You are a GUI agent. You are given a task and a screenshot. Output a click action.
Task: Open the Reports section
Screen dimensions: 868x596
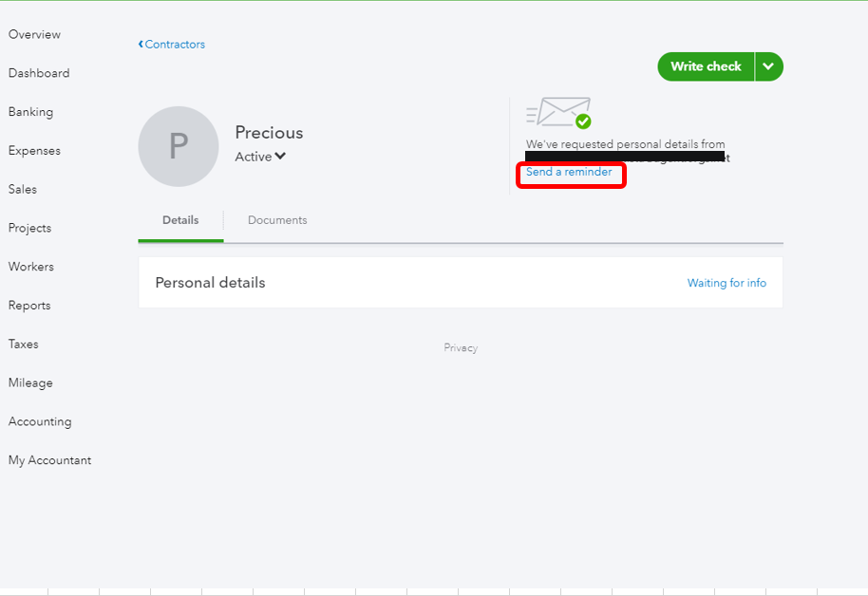pyautogui.click(x=29, y=306)
